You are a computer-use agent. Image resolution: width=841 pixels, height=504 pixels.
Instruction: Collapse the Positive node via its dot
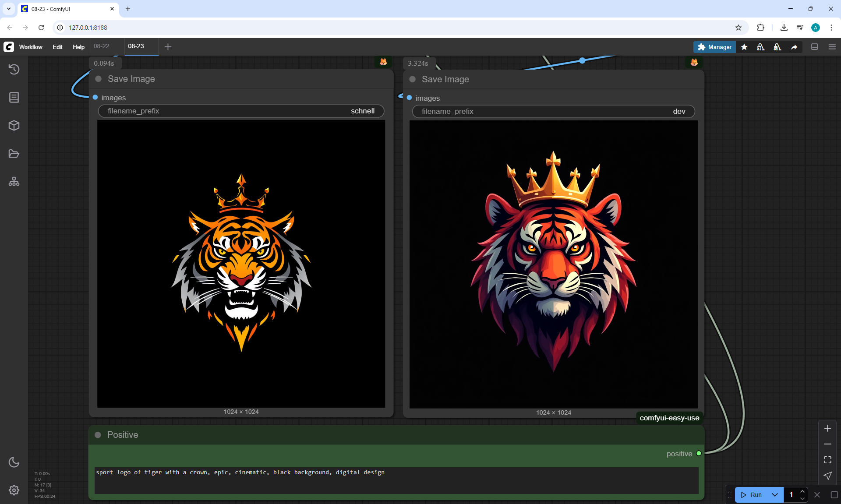(x=98, y=435)
